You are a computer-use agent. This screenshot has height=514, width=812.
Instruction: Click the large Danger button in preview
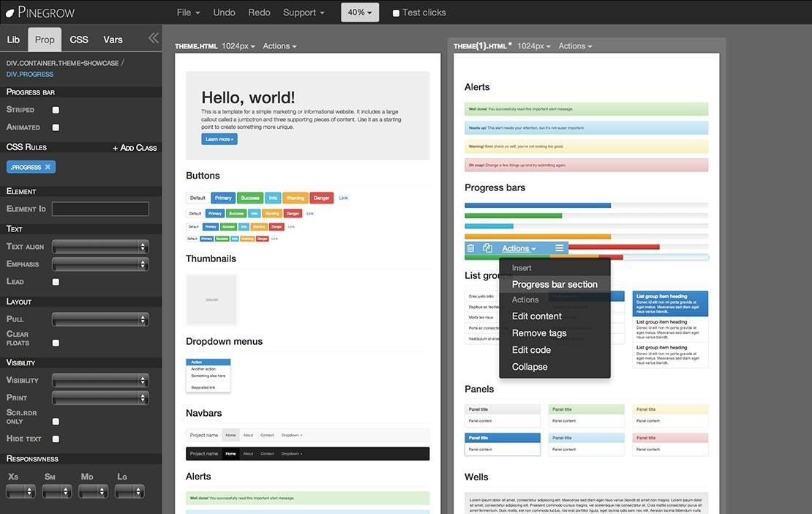(322, 198)
